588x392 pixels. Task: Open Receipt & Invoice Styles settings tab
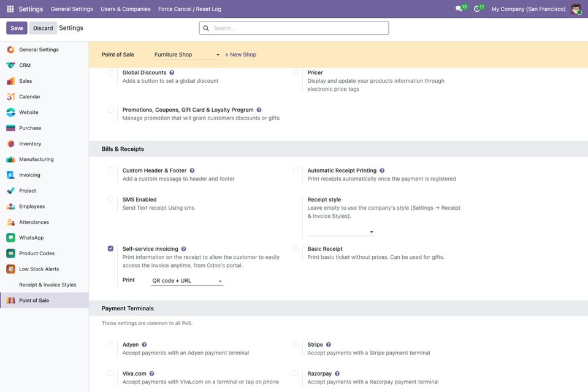(48, 285)
